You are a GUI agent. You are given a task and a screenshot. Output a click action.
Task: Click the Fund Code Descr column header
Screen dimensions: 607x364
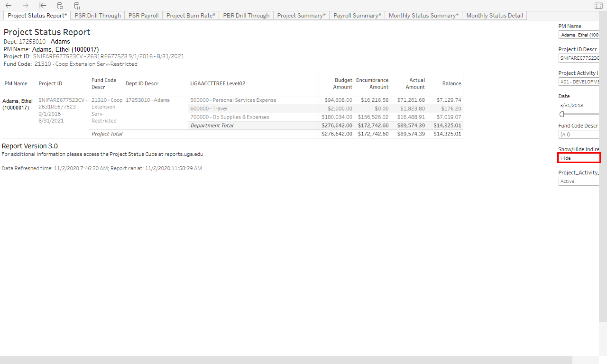coord(104,83)
